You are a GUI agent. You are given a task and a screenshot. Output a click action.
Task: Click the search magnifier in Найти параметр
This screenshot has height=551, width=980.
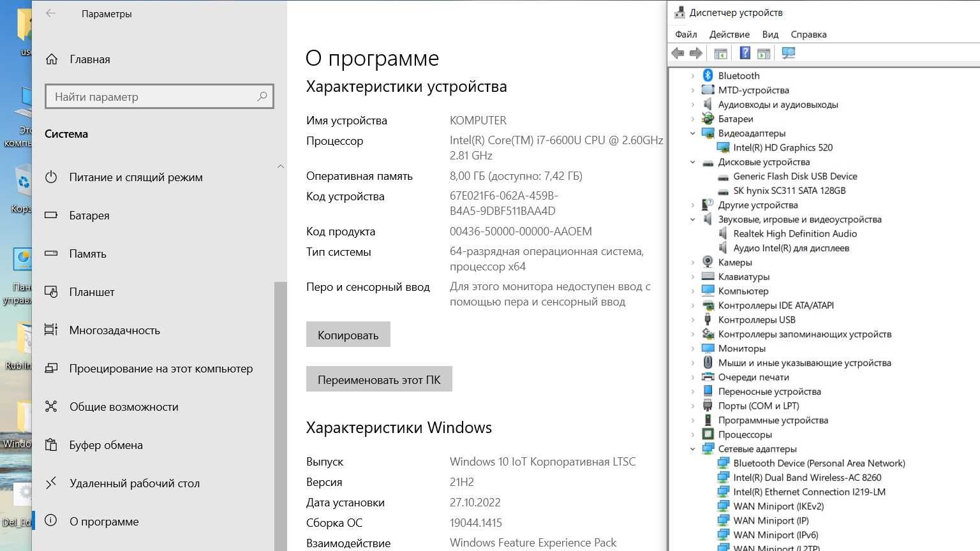tap(262, 97)
